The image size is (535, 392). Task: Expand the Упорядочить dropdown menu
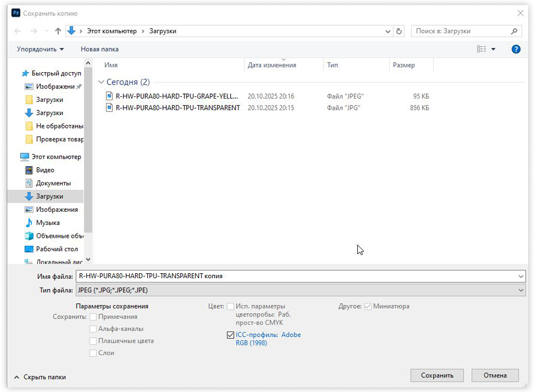pos(40,49)
